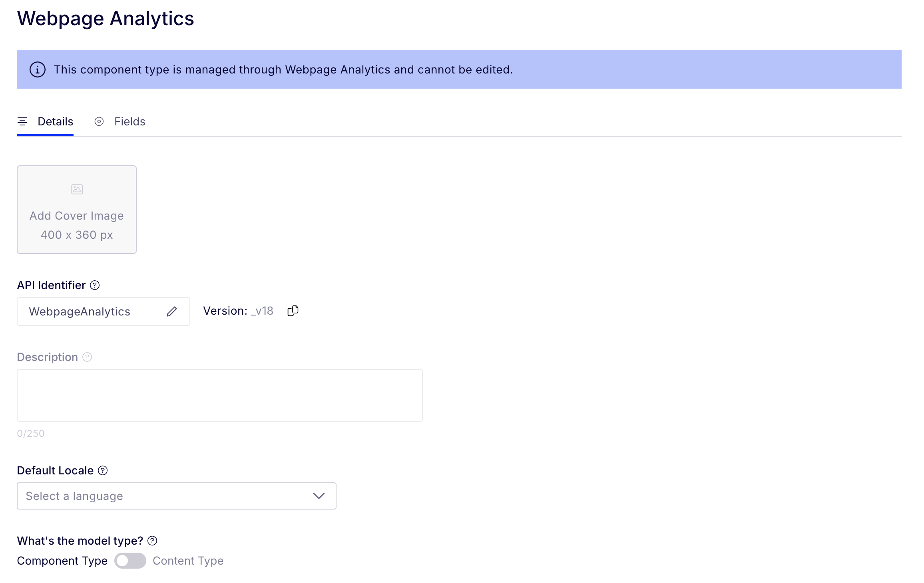Image resolution: width=924 pixels, height=583 pixels.
Task: Expand language list via chevron arrow
Action: 319,496
